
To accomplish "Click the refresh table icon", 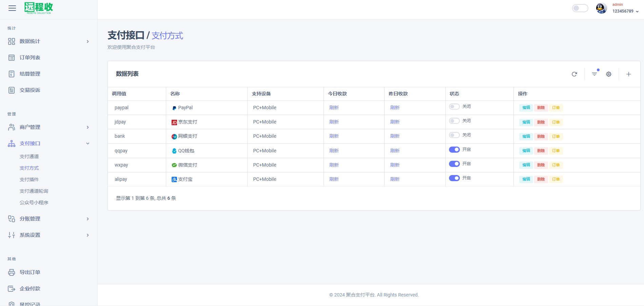I will [x=574, y=74].
